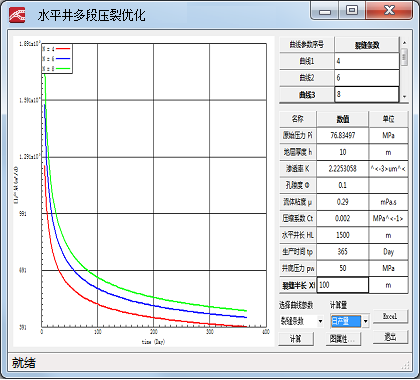Click the scroll-down arrow of curve table
The image size is (420, 380).
[404, 97]
